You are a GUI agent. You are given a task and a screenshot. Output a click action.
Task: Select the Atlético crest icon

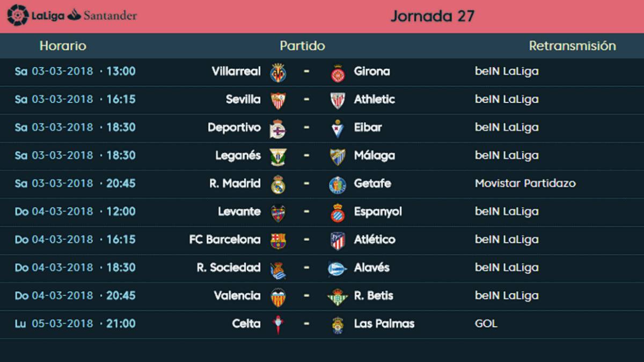pos(338,240)
